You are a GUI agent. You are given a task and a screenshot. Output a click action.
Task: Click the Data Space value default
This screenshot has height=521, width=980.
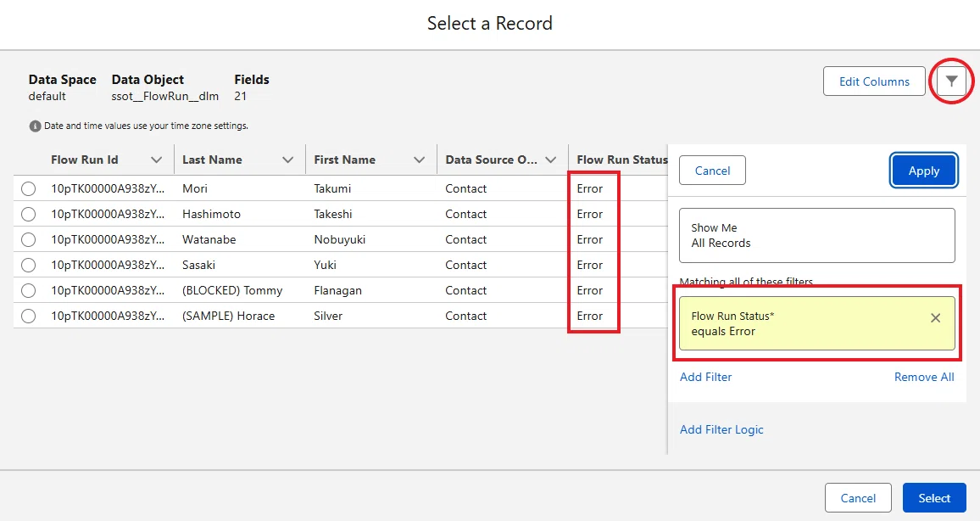(x=47, y=97)
